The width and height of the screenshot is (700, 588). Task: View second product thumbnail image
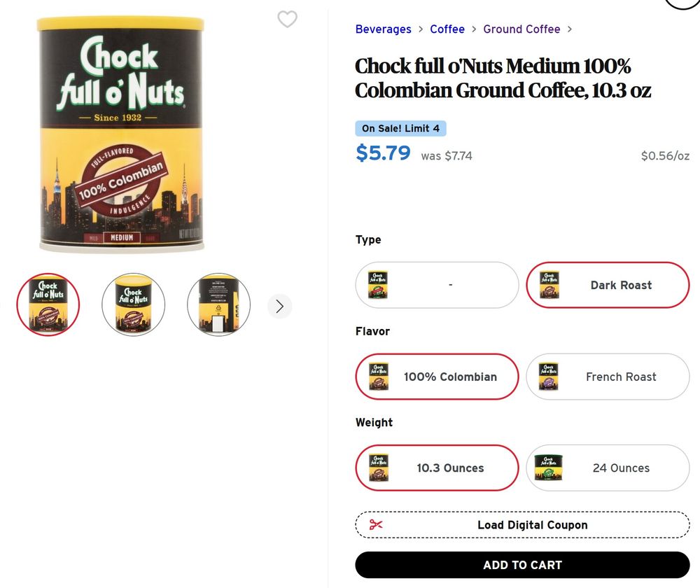coord(133,304)
